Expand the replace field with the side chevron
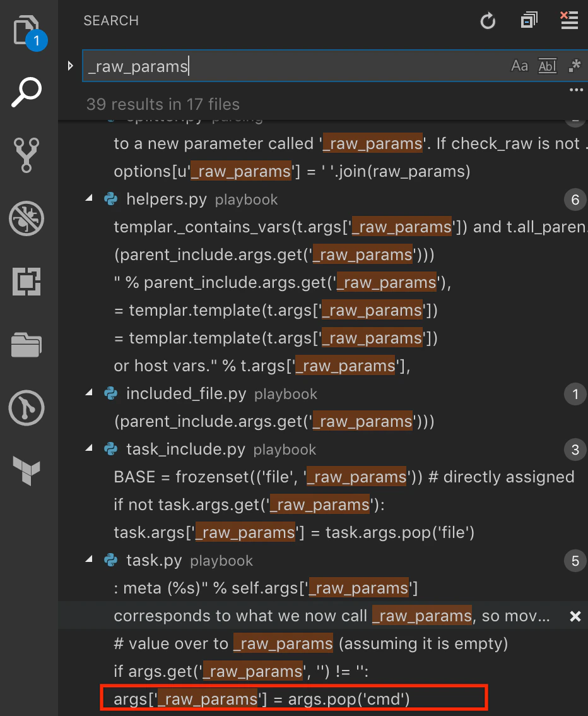Image resolution: width=588 pixels, height=716 pixels. pyautogui.click(x=70, y=66)
